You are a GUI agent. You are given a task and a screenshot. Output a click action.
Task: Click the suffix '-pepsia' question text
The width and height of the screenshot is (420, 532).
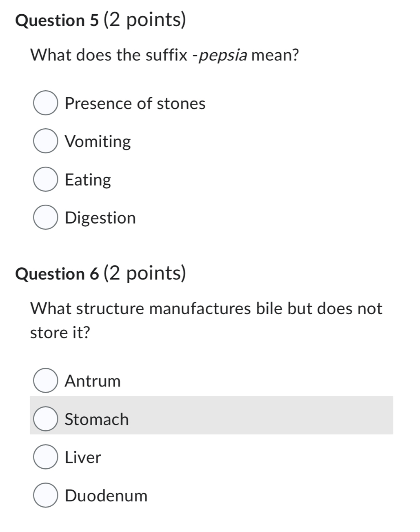[x=164, y=54]
